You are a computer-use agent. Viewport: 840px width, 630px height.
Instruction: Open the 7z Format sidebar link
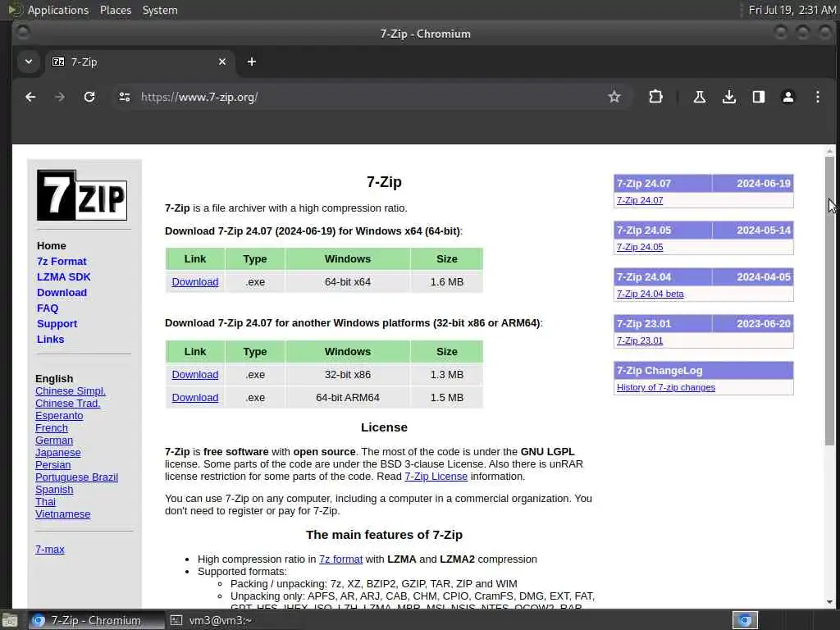click(x=62, y=262)
